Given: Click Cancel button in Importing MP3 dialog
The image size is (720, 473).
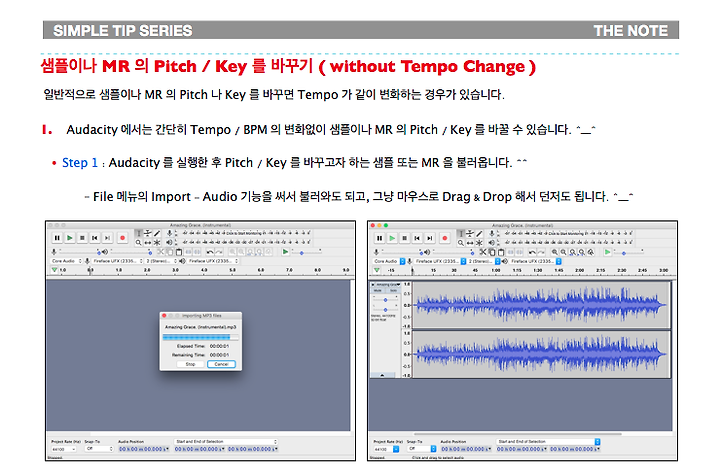Looking at the screenshot, I should coord(221,364).
